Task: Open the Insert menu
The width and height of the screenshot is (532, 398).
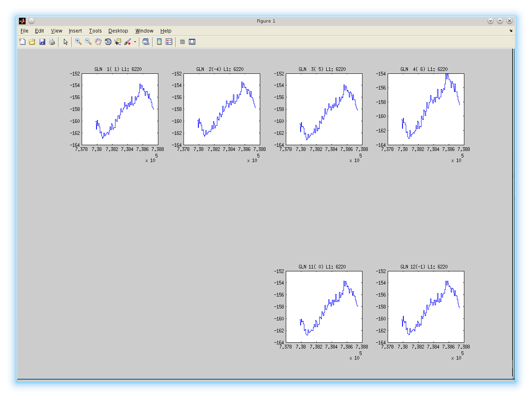Action: (x=75, y=31)
